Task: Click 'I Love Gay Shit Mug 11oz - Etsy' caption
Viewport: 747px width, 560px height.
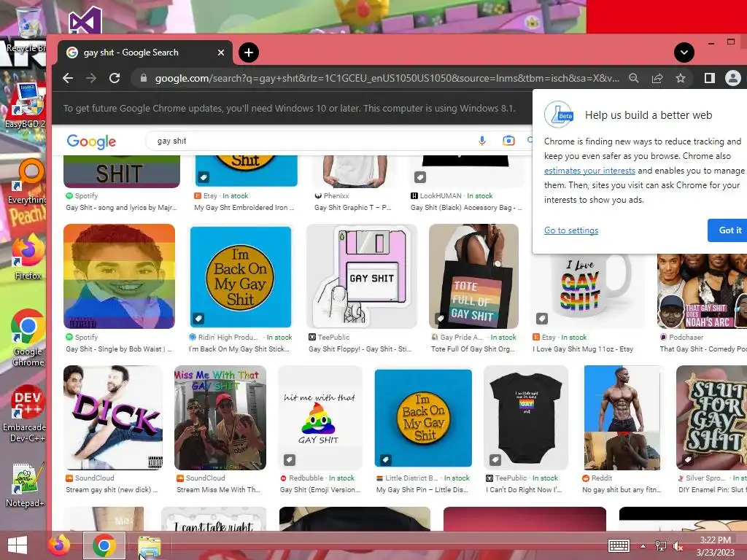Action: 583,349
